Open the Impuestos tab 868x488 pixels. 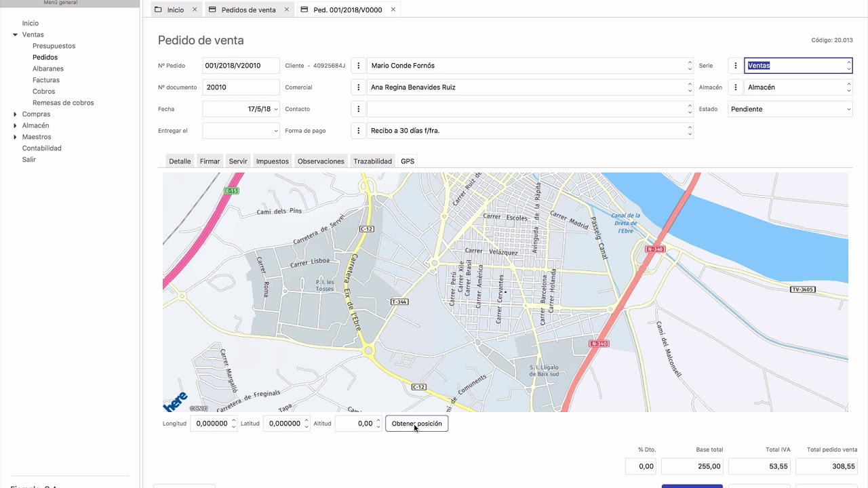[x=273, y=161]
